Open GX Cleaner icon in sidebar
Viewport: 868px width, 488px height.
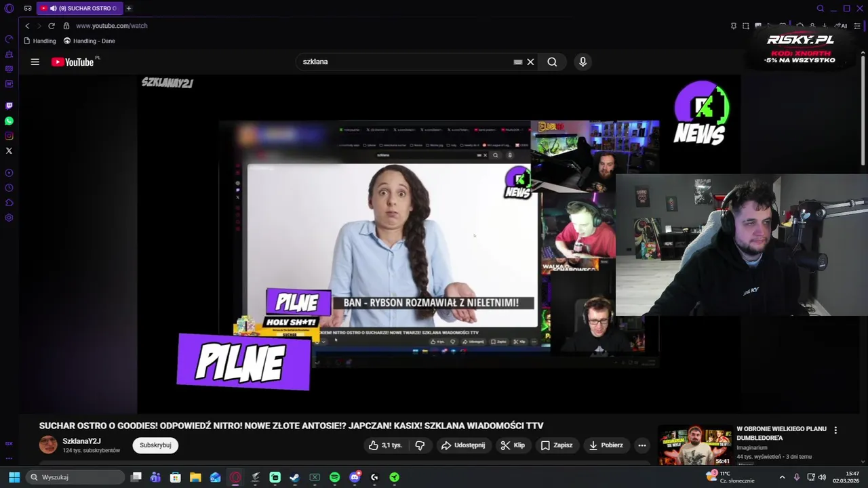(x=9, y=54)
